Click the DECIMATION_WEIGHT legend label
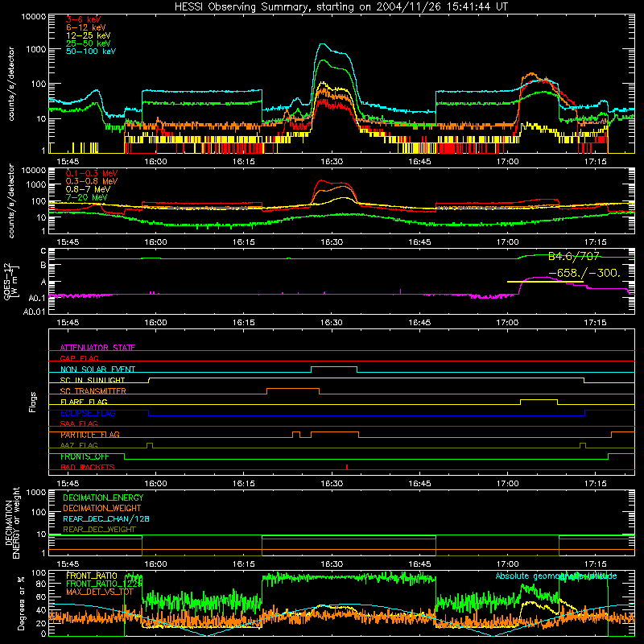The height and width of the screenshot is (644, 644). click(x=102, y=508)
